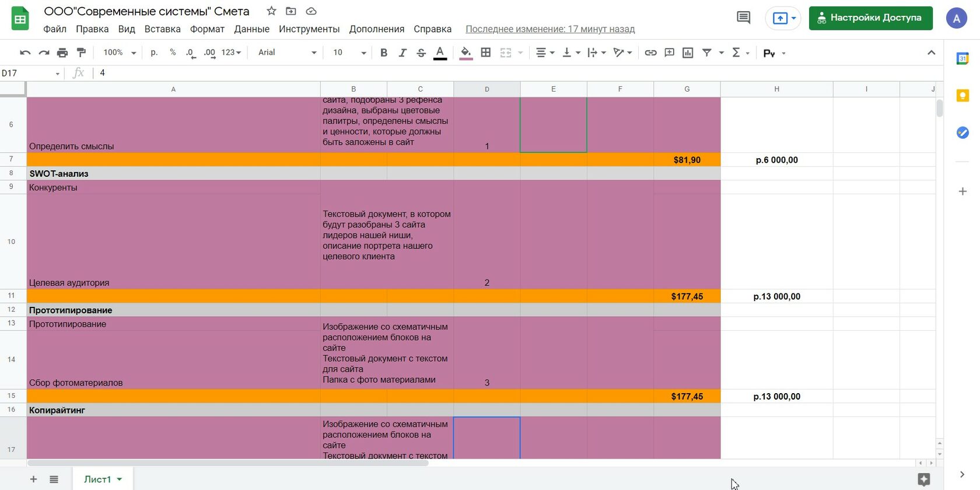This screenshot has width=980, height=490.
Task: Insert a comment from the toolbar
Action: (x=669, y=52)
